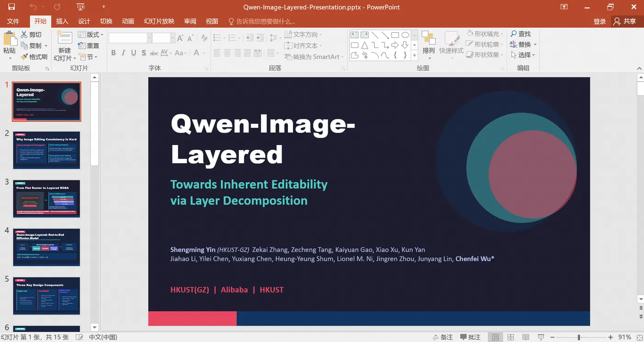Screen dimensions: 644x342
Task: Select slide 3 thumbnail 'From Flat Raster'
Action: [46, 199]
